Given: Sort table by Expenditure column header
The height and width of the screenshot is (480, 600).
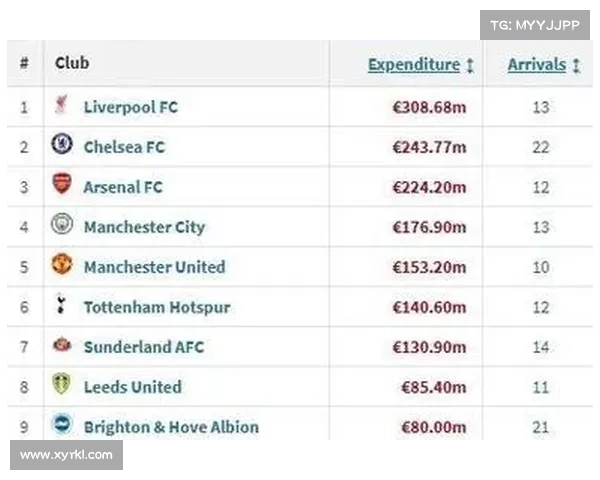Looking at the screenshot, I should (x=414, y=65).
